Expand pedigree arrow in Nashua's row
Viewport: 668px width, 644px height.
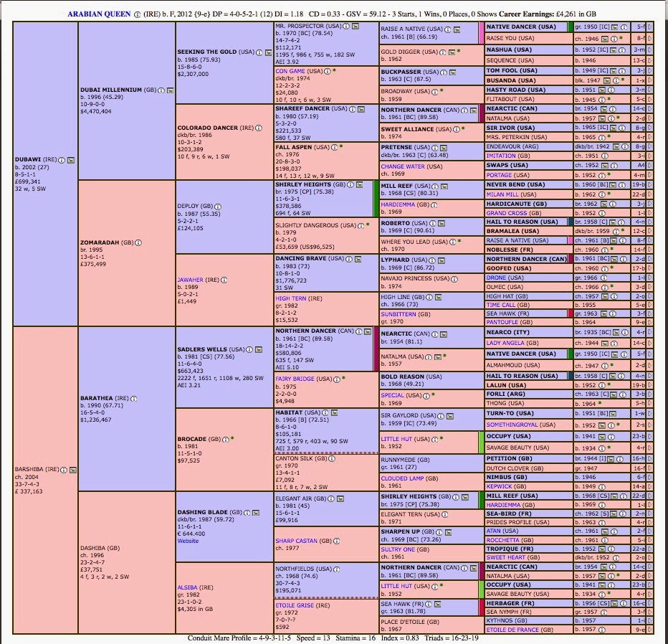pyautogui.click(x=649, y=50)
